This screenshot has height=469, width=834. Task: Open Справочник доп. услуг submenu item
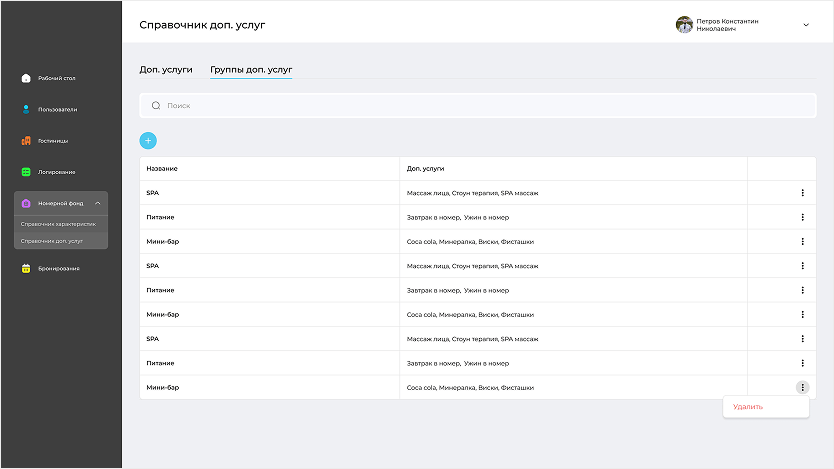click(52, 241)
